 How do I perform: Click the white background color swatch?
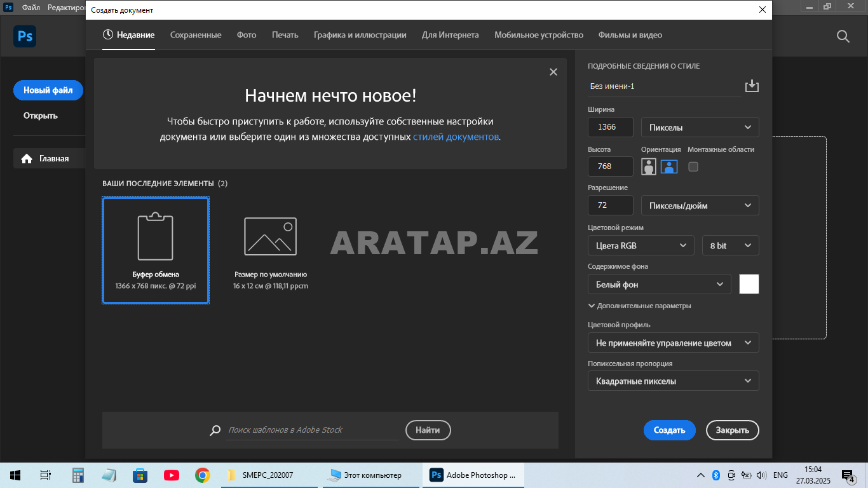click(x=749, y=284)
